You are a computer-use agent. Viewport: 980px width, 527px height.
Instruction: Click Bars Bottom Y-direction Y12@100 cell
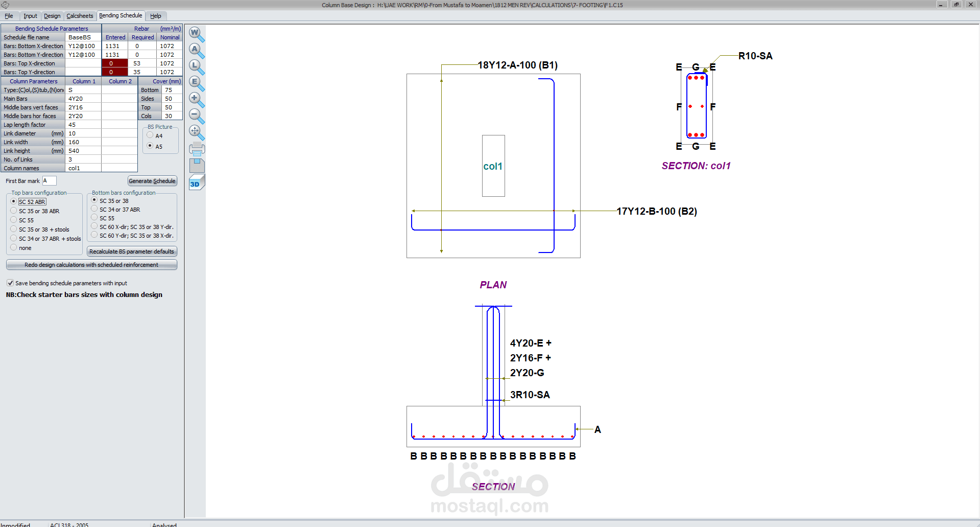tap(83, 55)
